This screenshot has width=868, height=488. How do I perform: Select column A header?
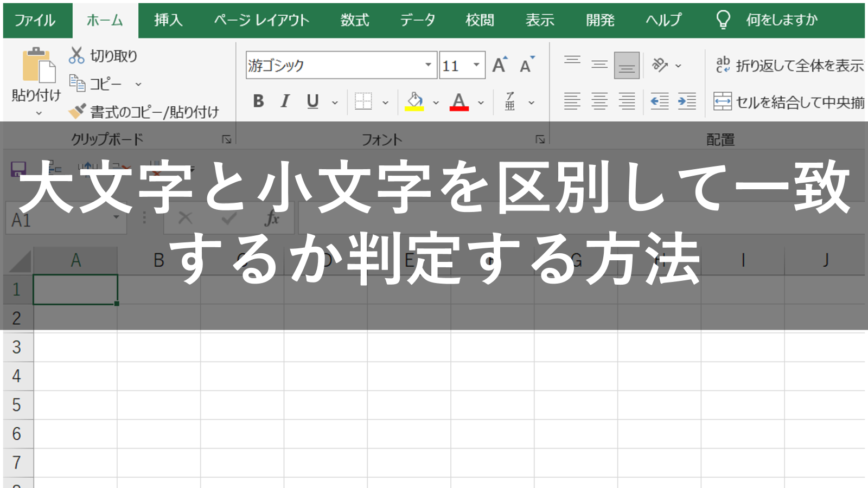(75, 260)
